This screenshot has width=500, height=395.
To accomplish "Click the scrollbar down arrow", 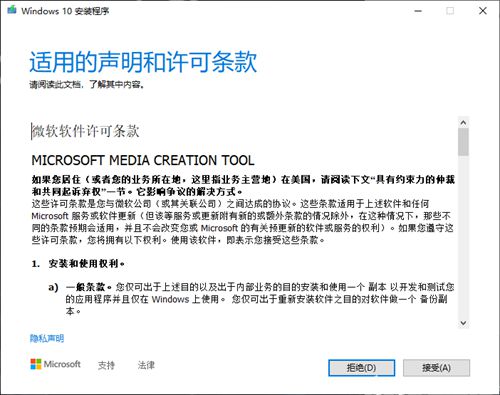I will coord(463,323).
